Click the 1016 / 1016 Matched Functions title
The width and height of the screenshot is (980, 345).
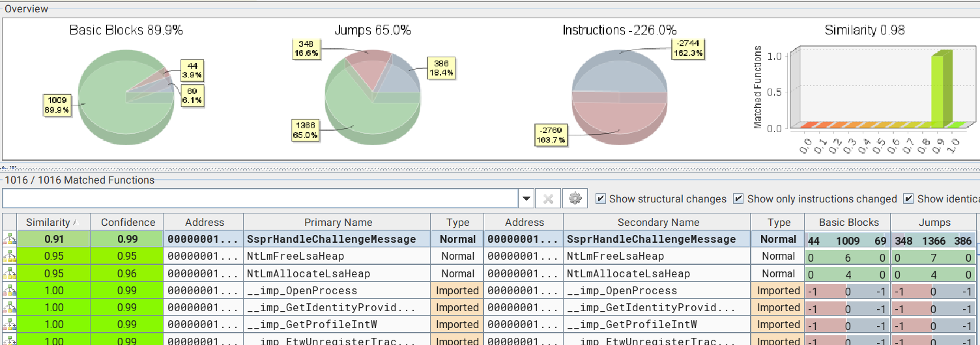click(x=79, y=180)
